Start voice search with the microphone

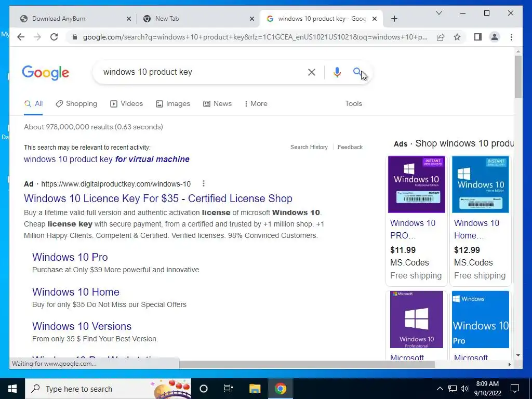[x=337, y=72]
